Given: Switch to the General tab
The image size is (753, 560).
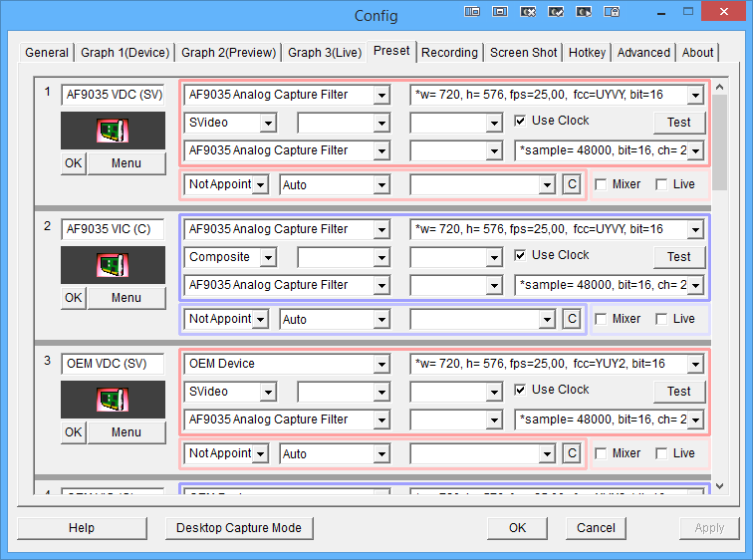Looking at the screenshot, I should tap(47, 53).
